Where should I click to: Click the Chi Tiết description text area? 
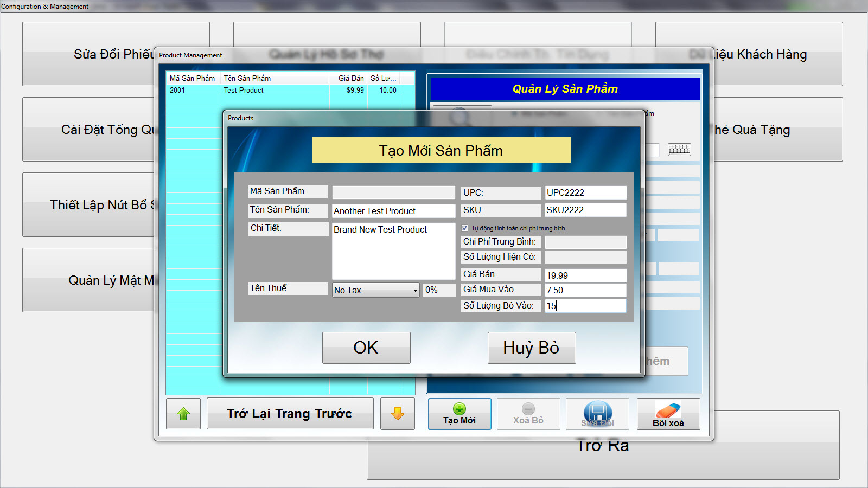coord(393,251)
